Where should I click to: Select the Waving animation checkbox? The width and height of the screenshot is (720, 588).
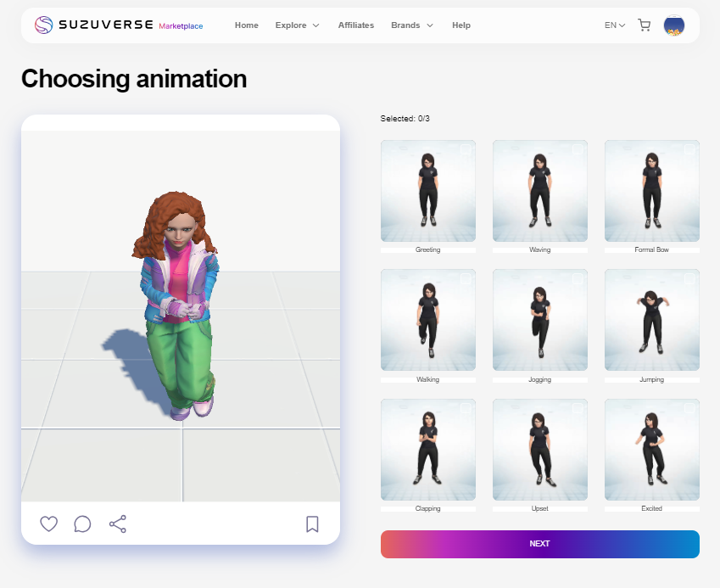point(576,150)
